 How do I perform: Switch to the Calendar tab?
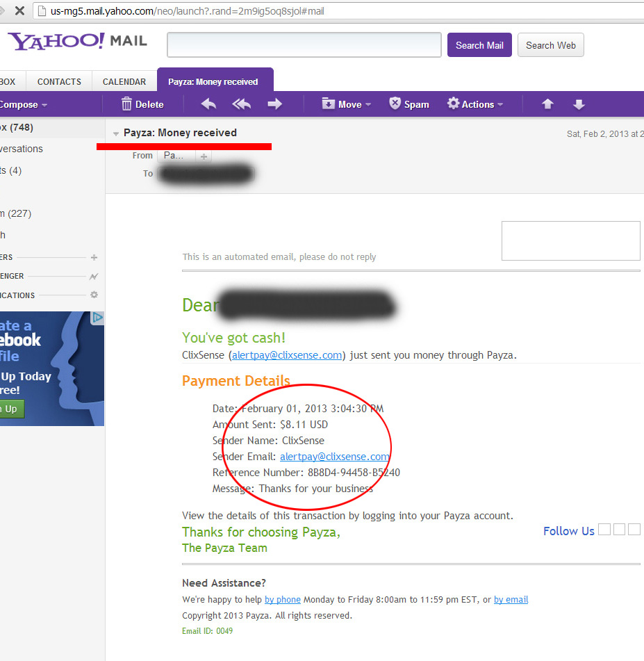click(124, 81)
